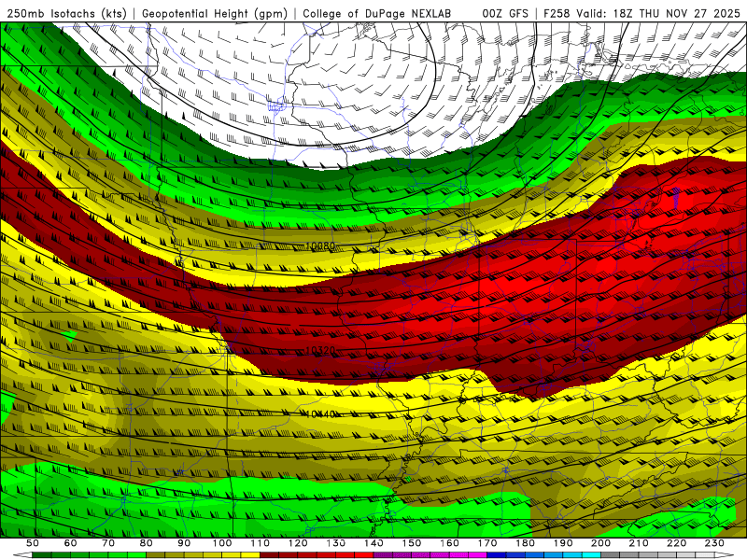This screenshot has width=747, height=560.
Task: Click the 200 knot legend label
Action: (600, 543)
